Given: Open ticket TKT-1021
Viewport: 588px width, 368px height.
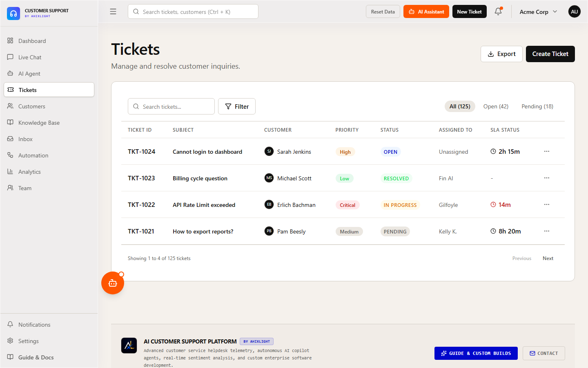Looking at the screenshot, I should pyautogui.click(x=141, y=231).
